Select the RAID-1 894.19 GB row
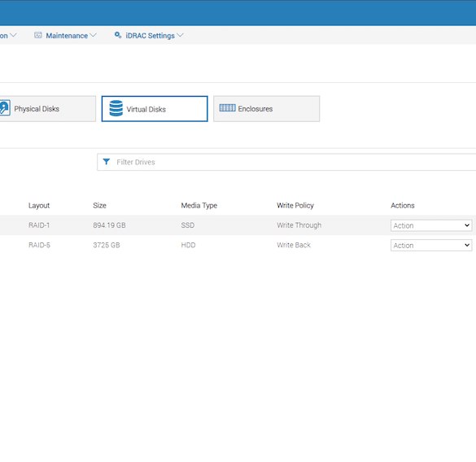Image resolution: width=476 pixels, height=462 pixels. click(x=238, y=225)
